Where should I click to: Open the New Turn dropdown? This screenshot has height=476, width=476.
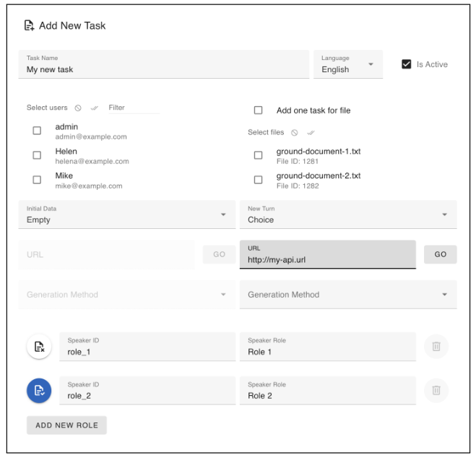[347, 215]
